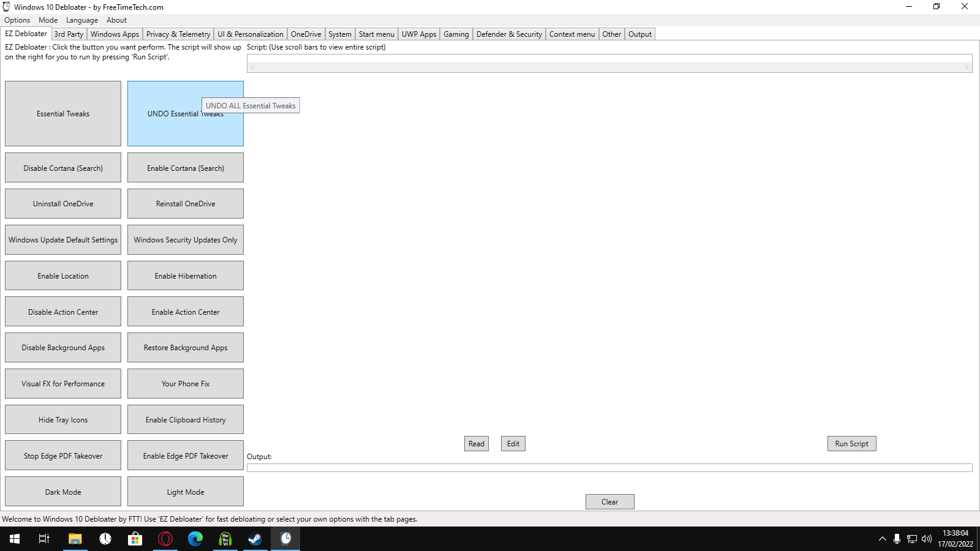Switch to the UI & Personalization tab
Screen dimensions: 980x551
[251, 34]
